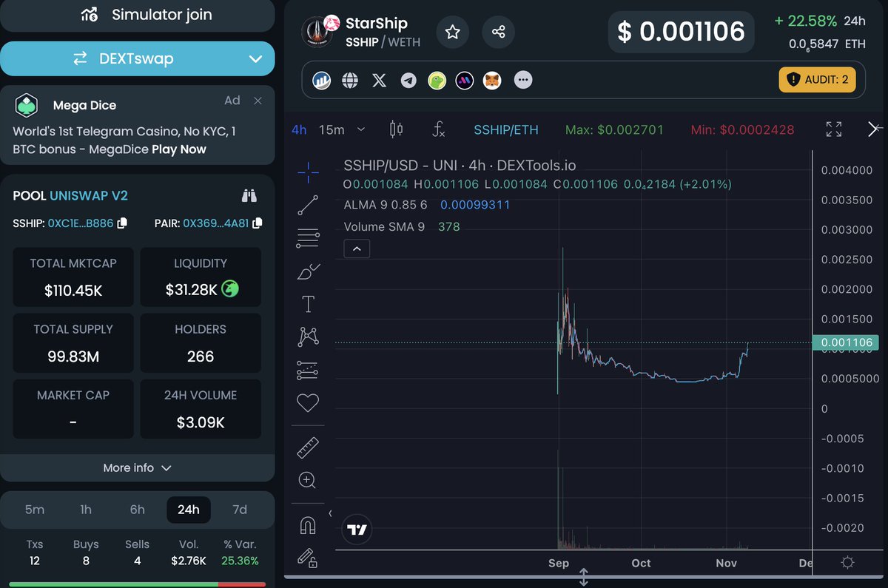
Task: Click the Min: $0.0002428 label
Action: (x=742, y=129)
